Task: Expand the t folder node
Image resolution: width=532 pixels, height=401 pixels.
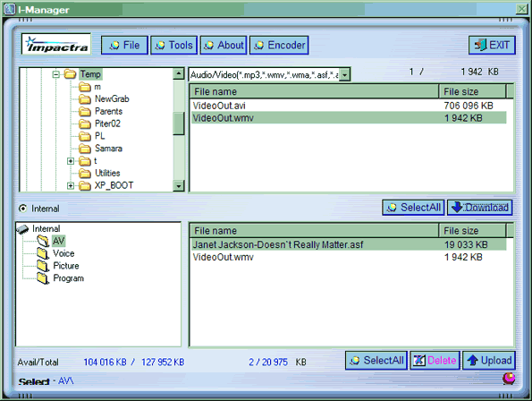Action: (71, 161)
